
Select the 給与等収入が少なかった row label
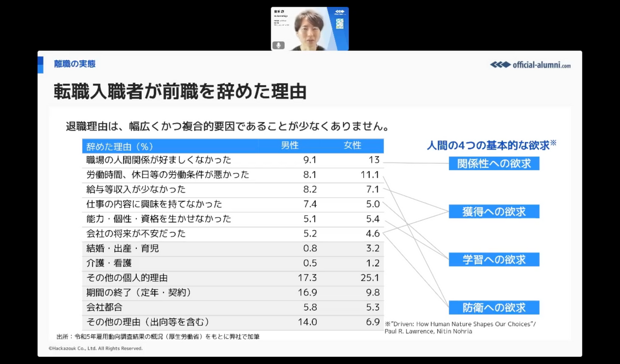(136, 189)
